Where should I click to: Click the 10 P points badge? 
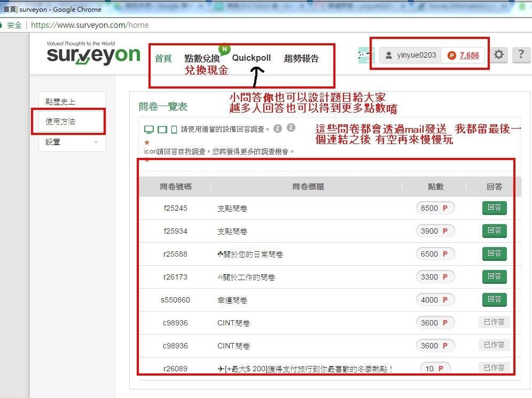(435, 369)
